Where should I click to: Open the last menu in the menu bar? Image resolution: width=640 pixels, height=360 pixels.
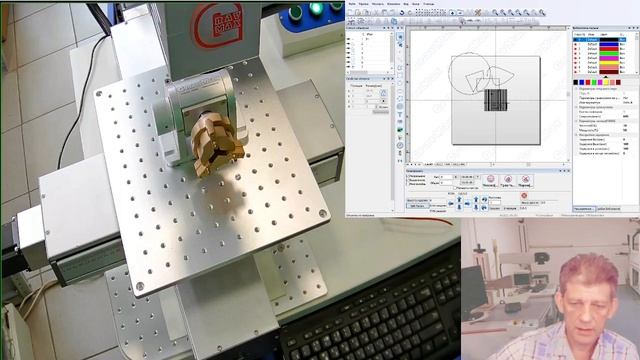[x=429, y=4]
